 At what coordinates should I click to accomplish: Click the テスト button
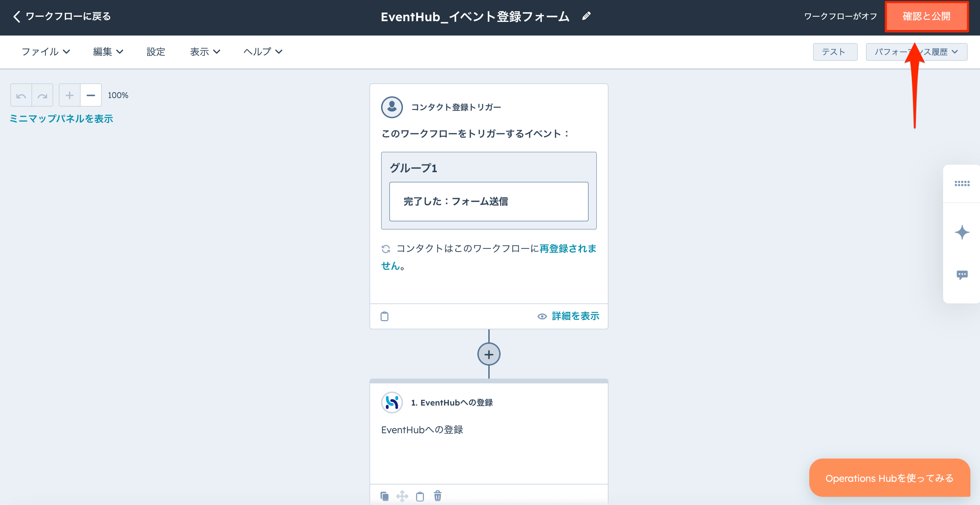[835, 52]
